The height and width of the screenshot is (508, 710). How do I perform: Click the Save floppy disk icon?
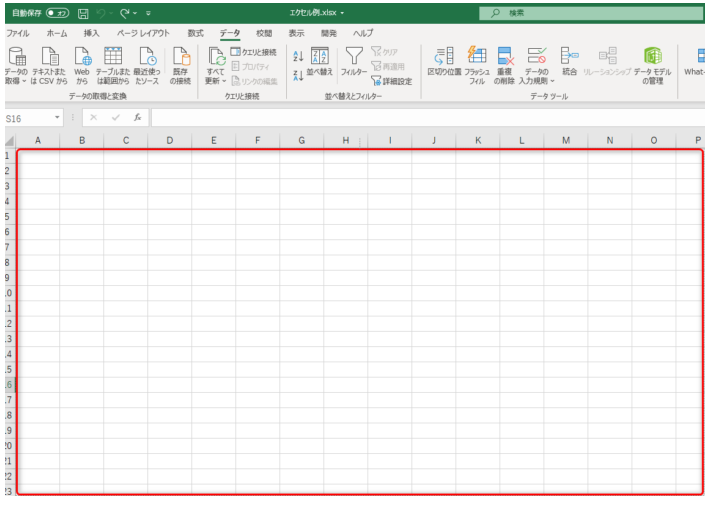click(x=84, y=13)
